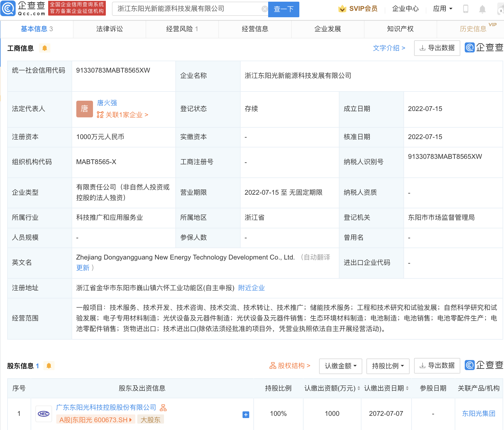Open the 持股比例 dropdown
The height and width of the screenshot is (430, 504).
pos(388,366)
